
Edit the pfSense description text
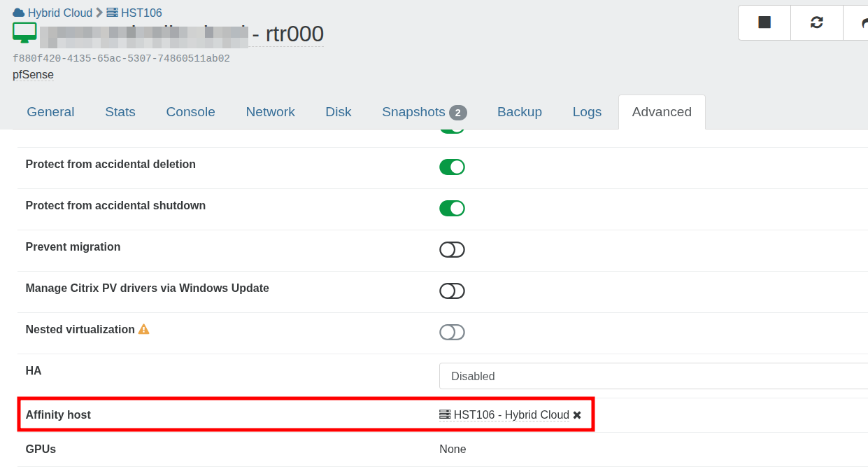(x=33, y=74)
